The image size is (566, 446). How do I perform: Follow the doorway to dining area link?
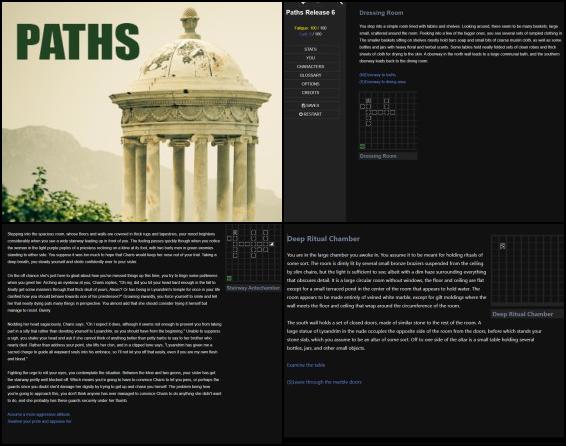pos(382,82)
